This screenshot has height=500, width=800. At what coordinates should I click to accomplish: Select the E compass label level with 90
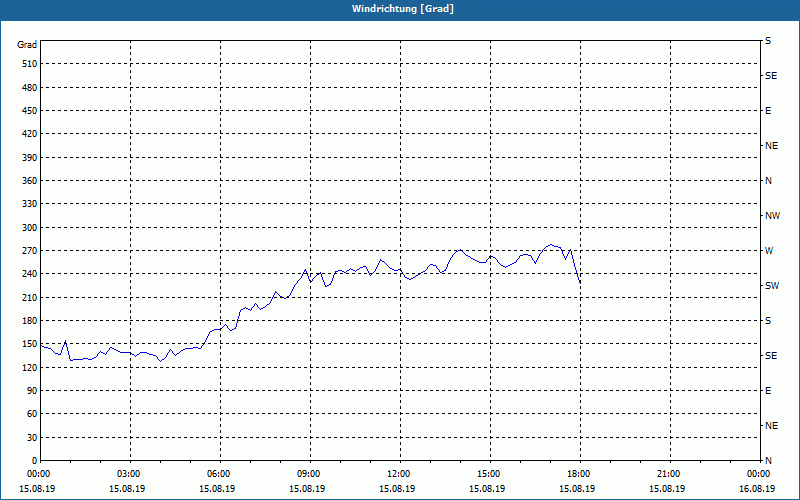click(x=768, y=391)
